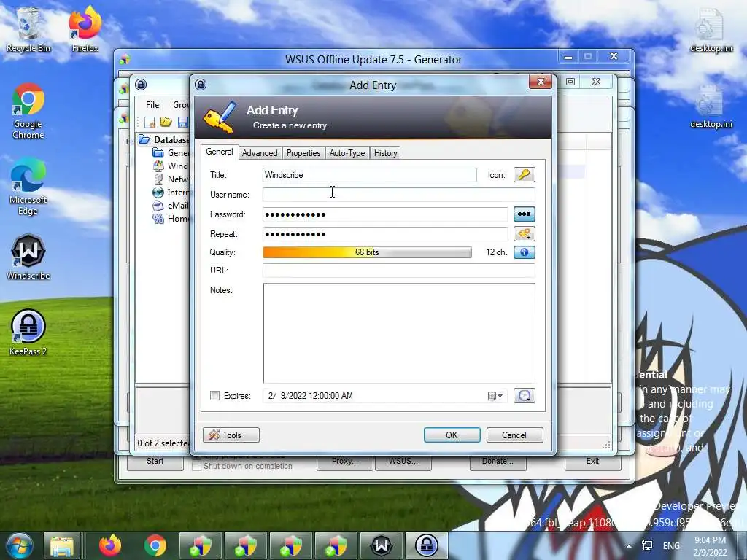Open the Microsoft Edge desktop shortcut

point(28,187)
